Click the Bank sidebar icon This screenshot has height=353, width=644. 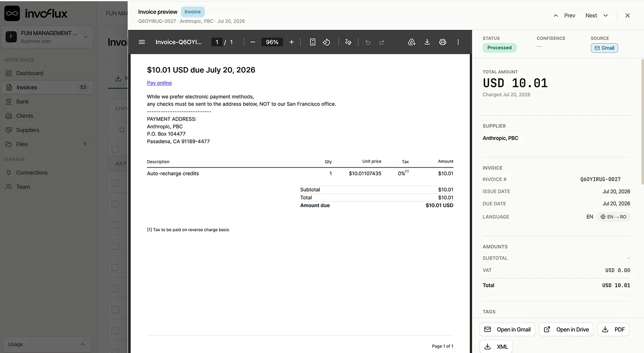[9, 102]
